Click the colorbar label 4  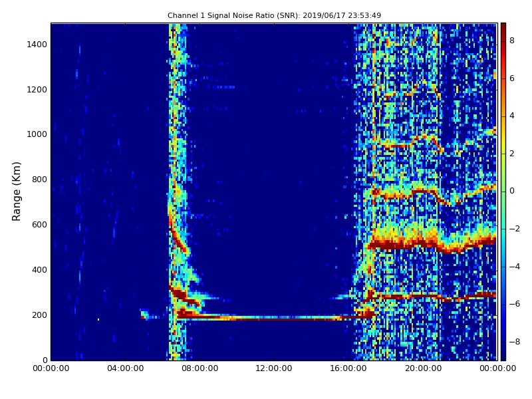tap(512, 116)
